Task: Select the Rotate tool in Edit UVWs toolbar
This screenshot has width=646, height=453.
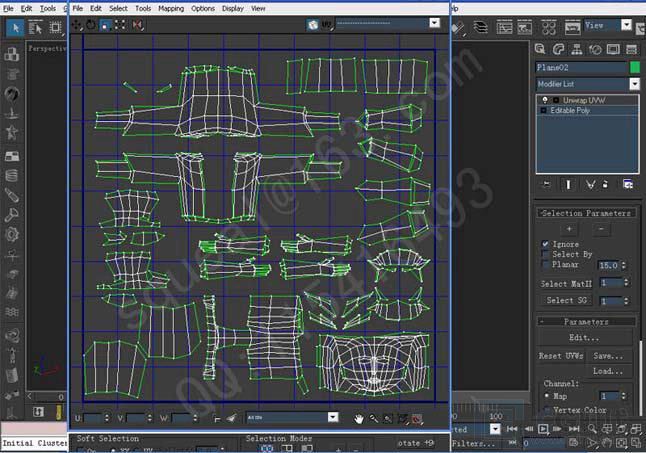Action: pyautogui.click(x=91, y=25)
